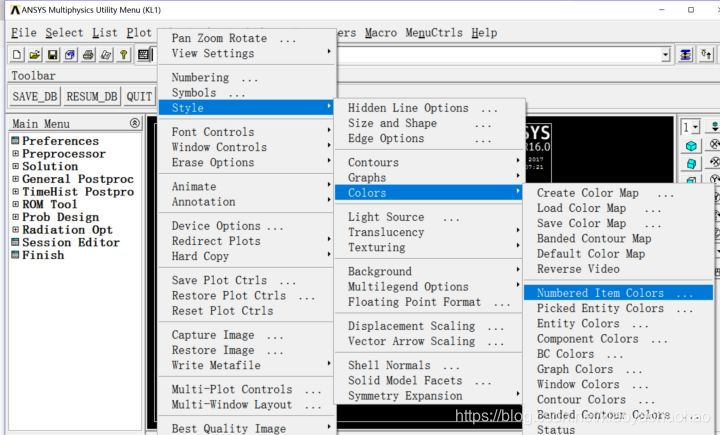
Task: Choose Hidden Line Options entry
Action: 428,108
